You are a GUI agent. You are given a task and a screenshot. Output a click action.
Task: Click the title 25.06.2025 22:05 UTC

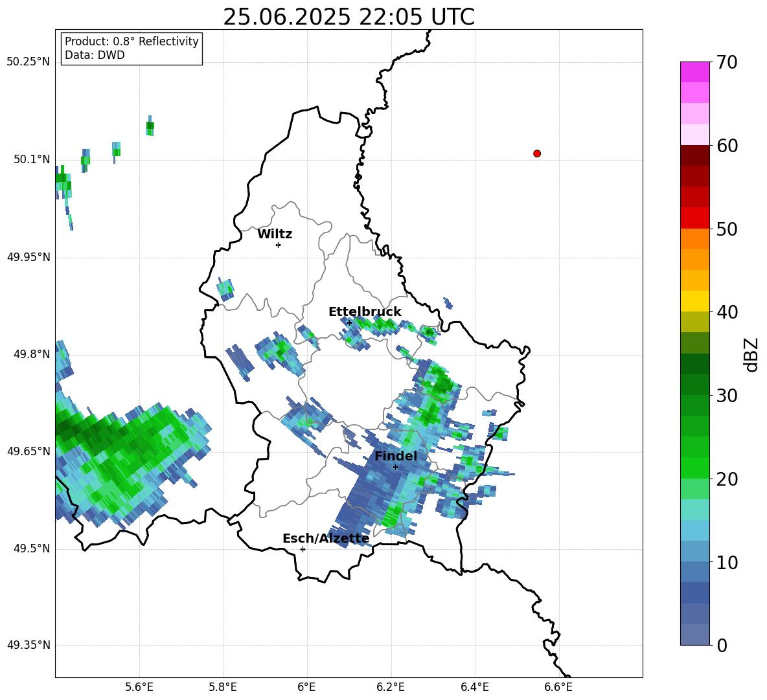point(349,17)
